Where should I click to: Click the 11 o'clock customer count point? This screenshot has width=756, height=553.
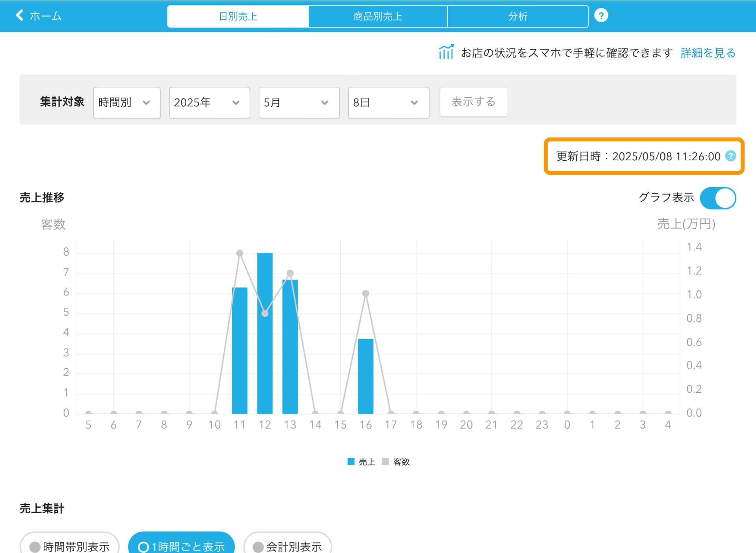(239, 253)
